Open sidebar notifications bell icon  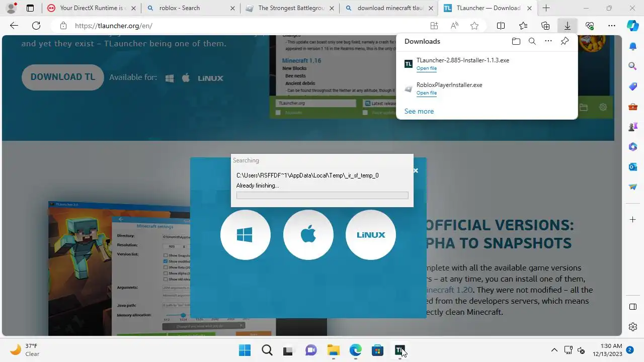point(633,46)
